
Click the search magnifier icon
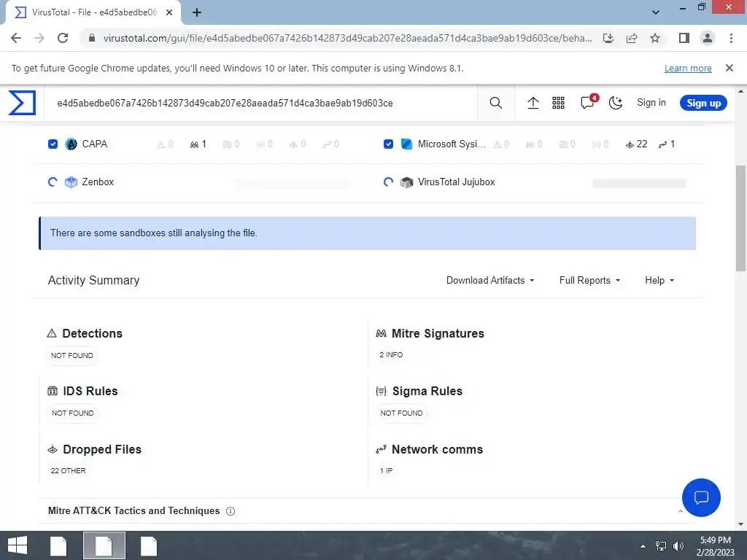pos(496,103)
